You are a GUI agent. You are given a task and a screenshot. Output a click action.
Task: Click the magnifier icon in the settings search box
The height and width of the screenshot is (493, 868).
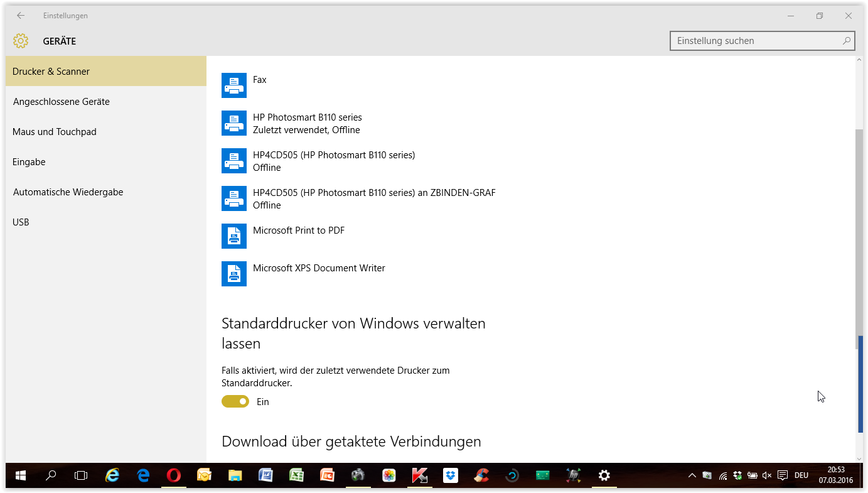click(847, 41)
